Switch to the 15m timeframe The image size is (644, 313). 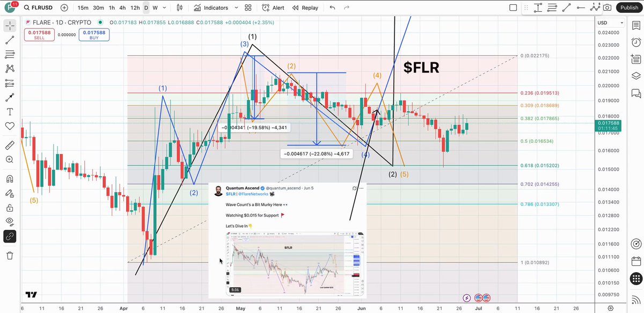coord(83,8)
